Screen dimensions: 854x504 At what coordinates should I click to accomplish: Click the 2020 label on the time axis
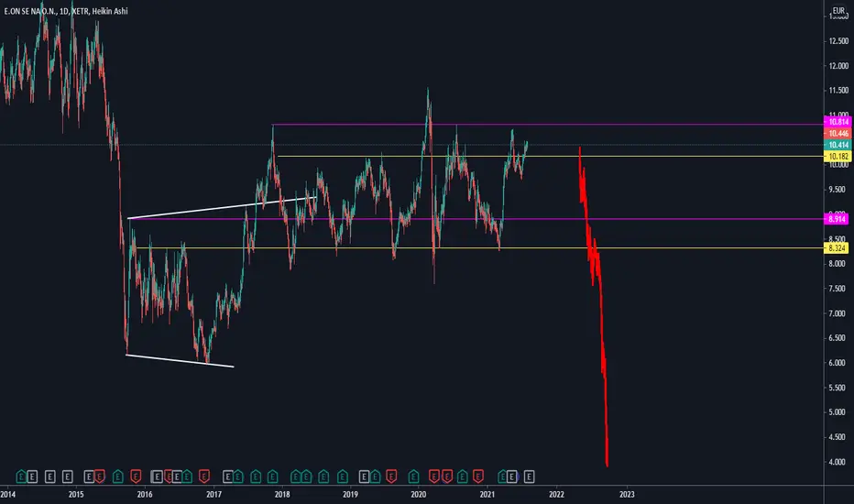pyautogui.click(x=418, y=495)
